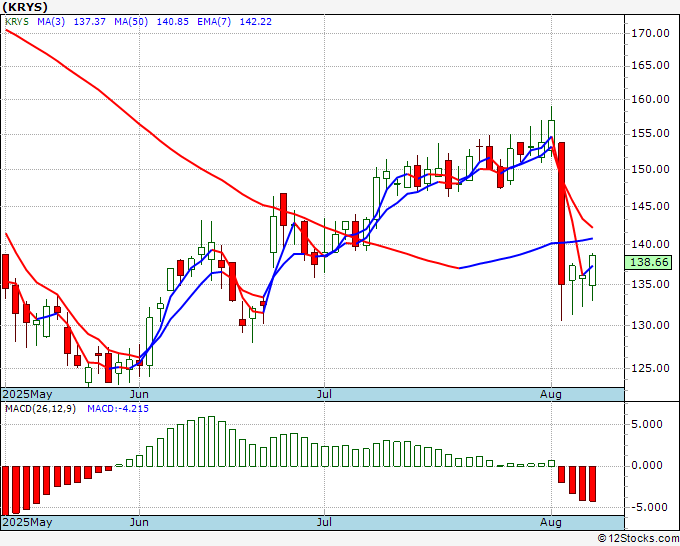Image resolution: width=680 pixels, height=546 pixels.
Task: Click the large red August drop candle
Action: coord(562,213)
